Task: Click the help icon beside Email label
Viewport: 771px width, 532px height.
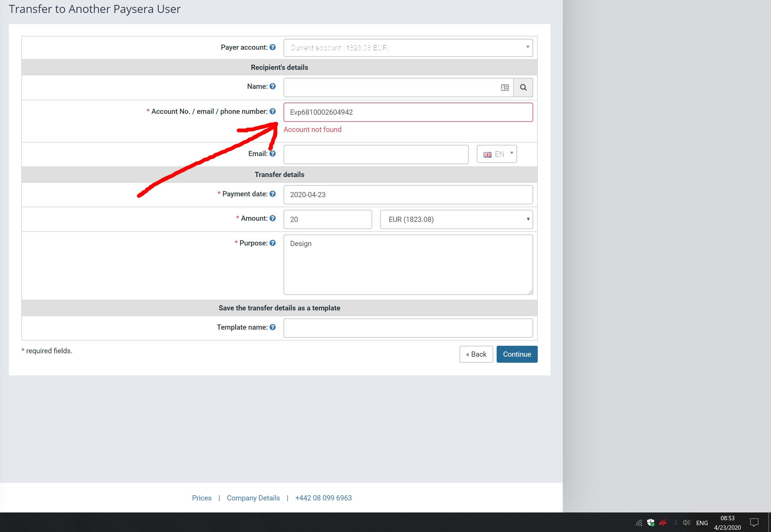Action: [272, 154]
